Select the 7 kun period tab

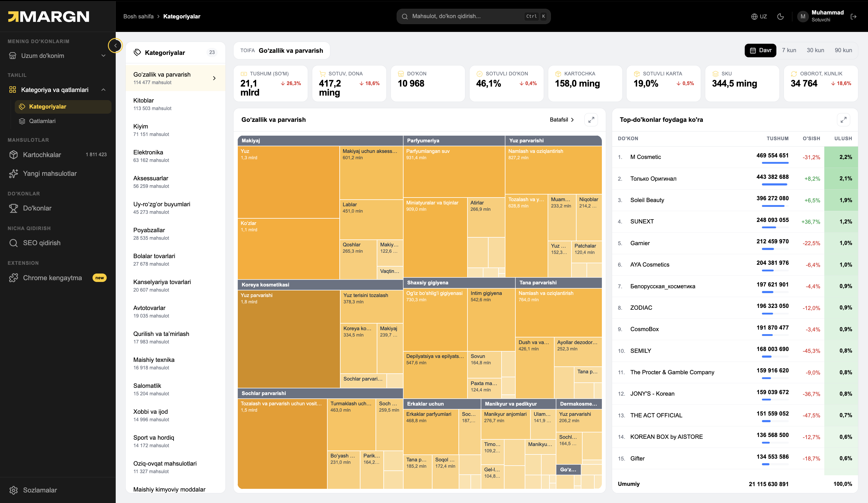tap(789, 50)
